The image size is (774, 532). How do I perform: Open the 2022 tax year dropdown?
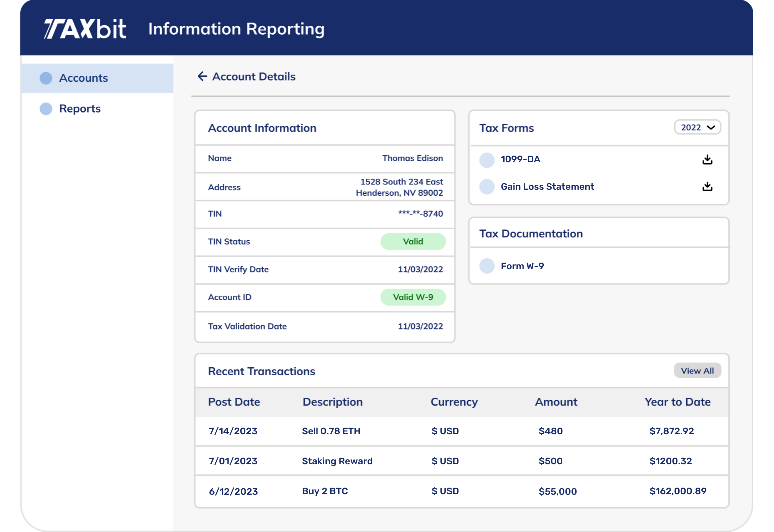(697, 127)
